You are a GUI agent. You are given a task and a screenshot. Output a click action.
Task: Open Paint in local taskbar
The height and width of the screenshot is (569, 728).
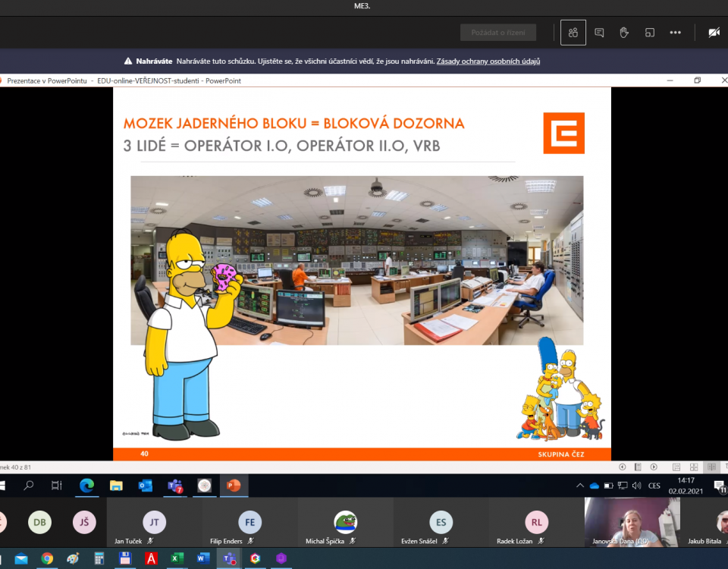point(73,558)
